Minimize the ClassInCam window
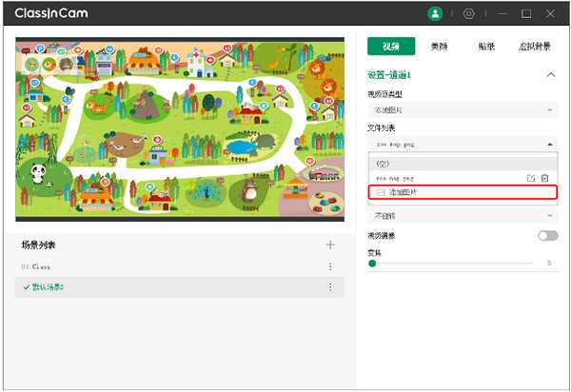Screen dimensions: 571x392 [502, 14]
